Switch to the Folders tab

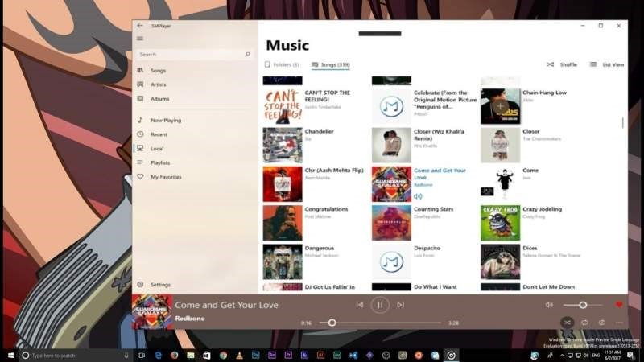(282, 65)
